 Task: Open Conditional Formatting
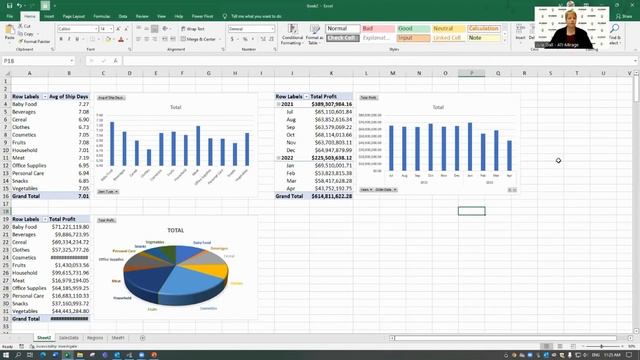point(292,34)
